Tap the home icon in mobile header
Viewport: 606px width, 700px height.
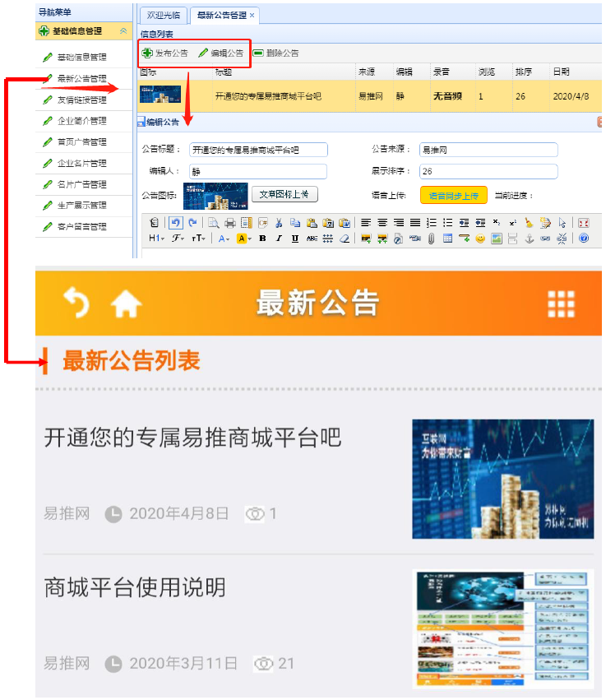point(126,305)
